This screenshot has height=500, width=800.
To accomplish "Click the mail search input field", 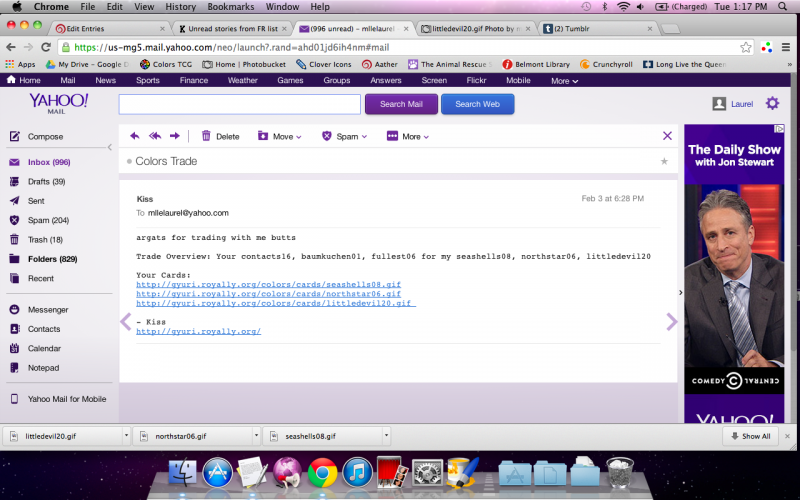I will pos(240,104).
